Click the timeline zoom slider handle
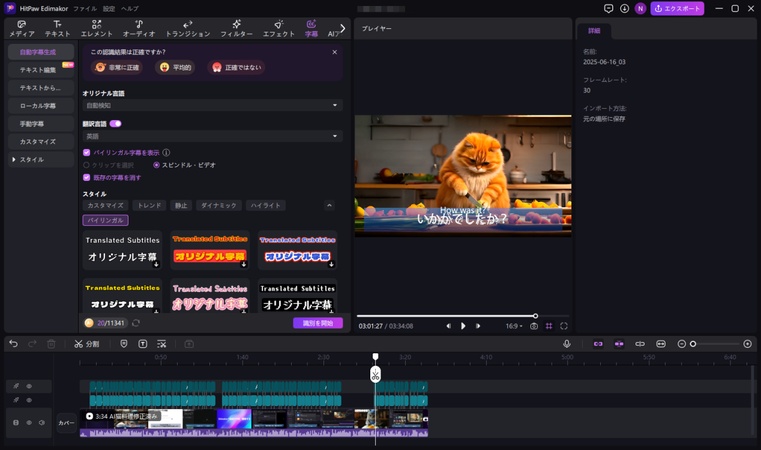 click(693, 344)
